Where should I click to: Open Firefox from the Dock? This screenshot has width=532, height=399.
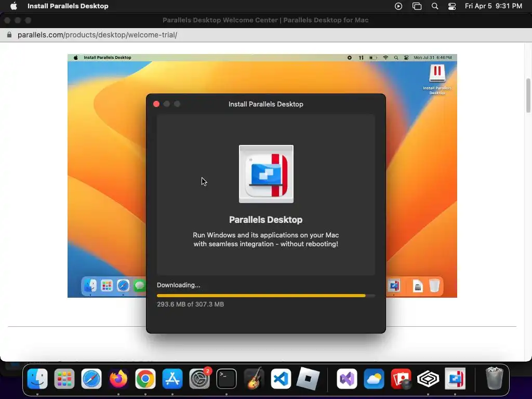118,379
